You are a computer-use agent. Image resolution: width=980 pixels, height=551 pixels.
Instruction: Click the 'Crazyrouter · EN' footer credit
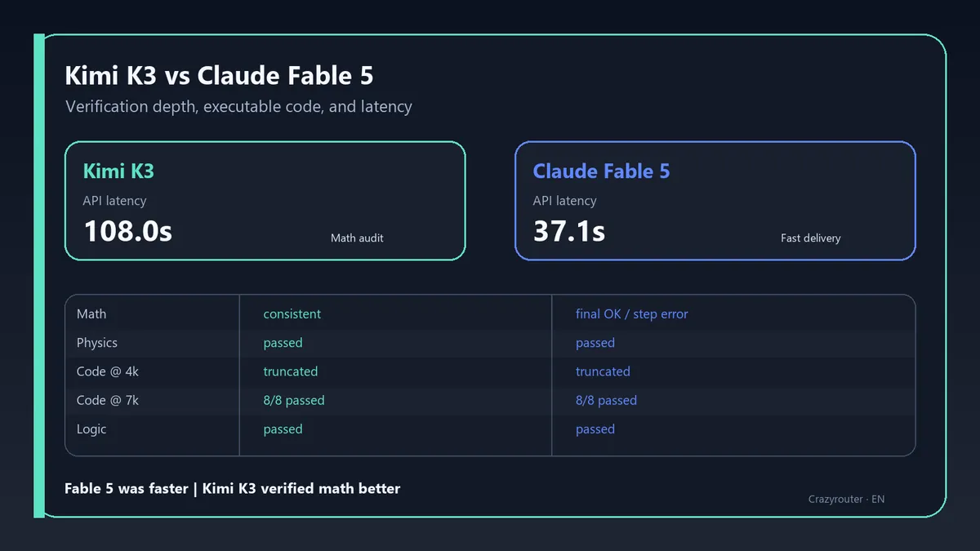click(846, 499)
